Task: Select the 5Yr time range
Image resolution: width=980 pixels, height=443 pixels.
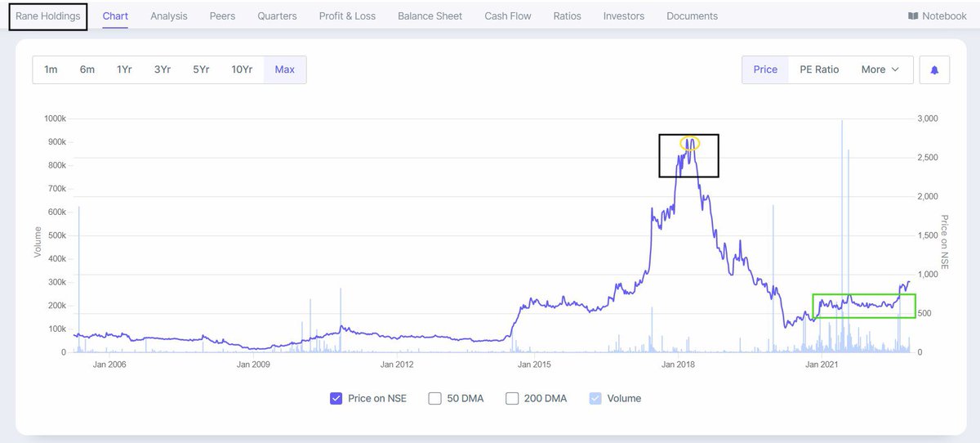Action: tap(201, 69)
